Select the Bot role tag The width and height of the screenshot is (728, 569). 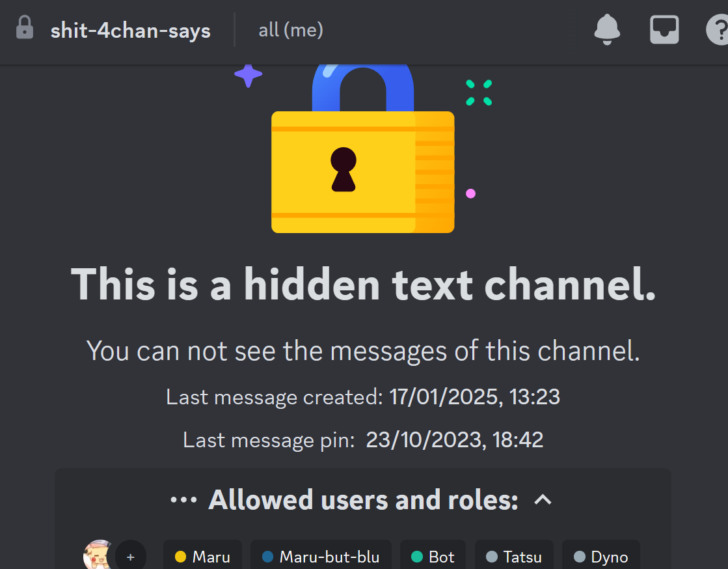coord(433,555)
